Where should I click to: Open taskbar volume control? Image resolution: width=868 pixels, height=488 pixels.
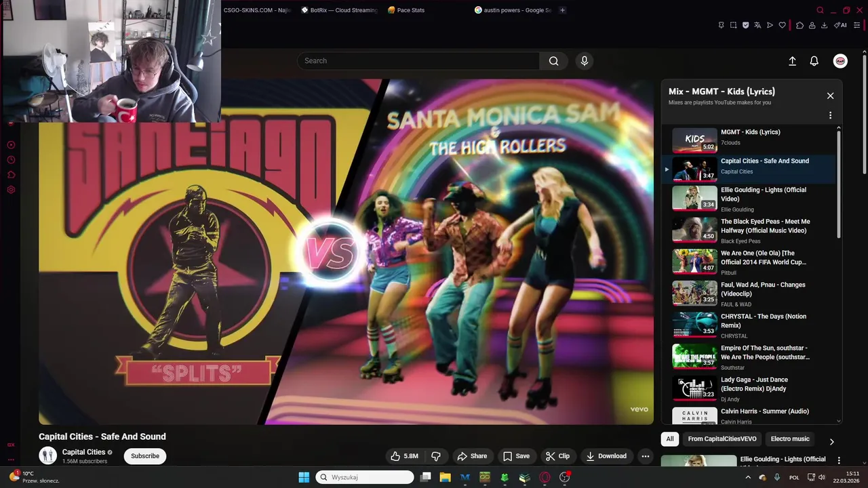click(x=821, y=477)
